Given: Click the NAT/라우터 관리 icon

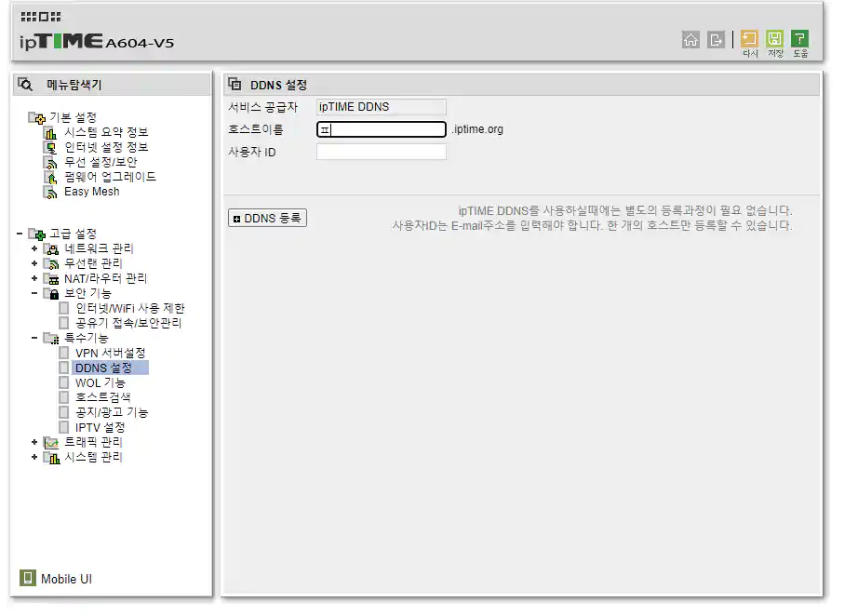Looking at the screenshot, I should click(x=51, y=279).
